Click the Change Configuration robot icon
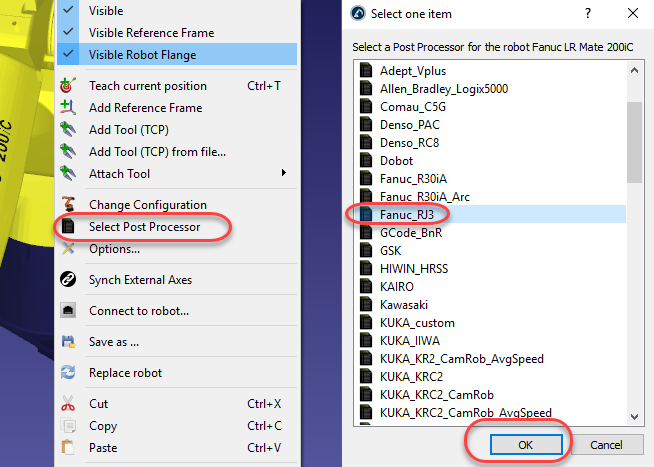Screen dimensions: 654x467 tap(68, 205)
